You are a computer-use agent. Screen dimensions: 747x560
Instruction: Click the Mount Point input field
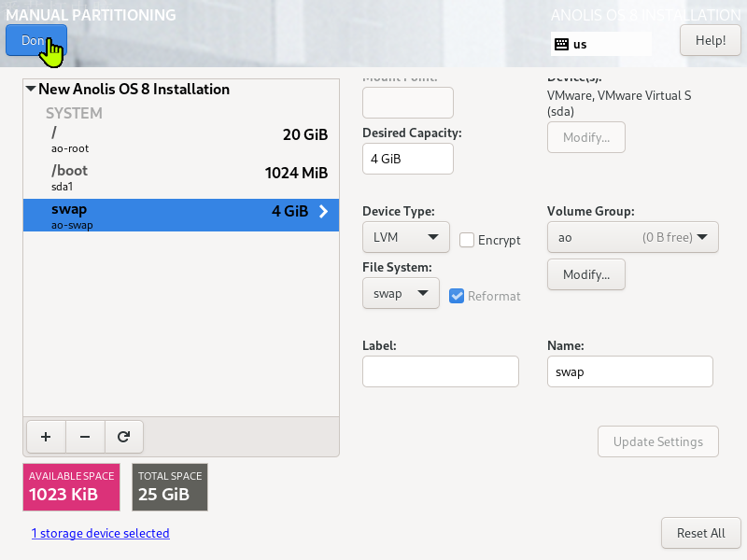(x=408, y=103)
